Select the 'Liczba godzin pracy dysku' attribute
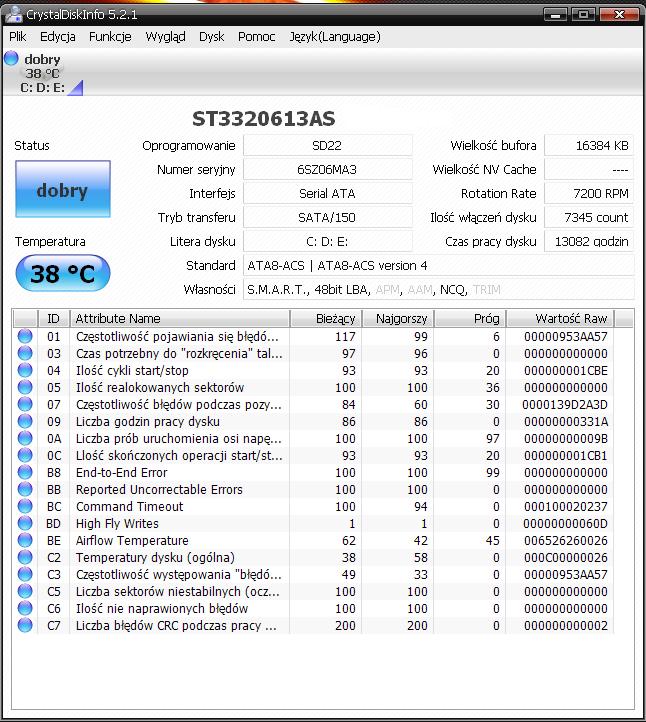 (x=148, y=422)
